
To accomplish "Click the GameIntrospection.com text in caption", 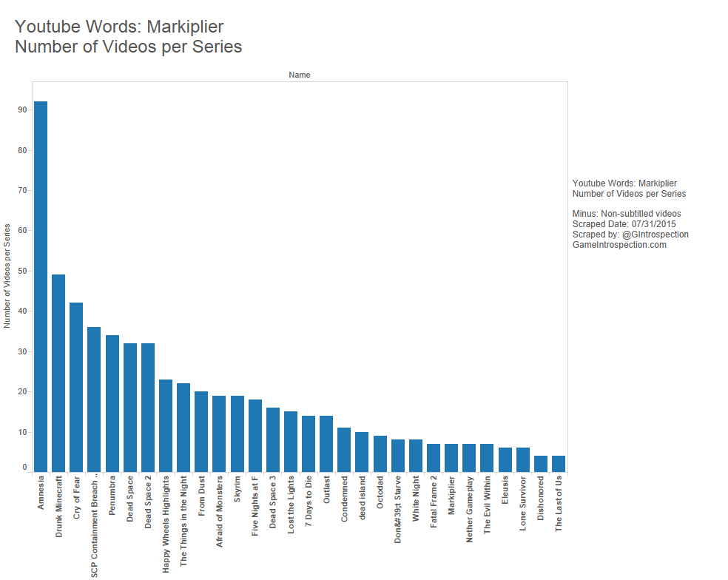I will 619,245.
